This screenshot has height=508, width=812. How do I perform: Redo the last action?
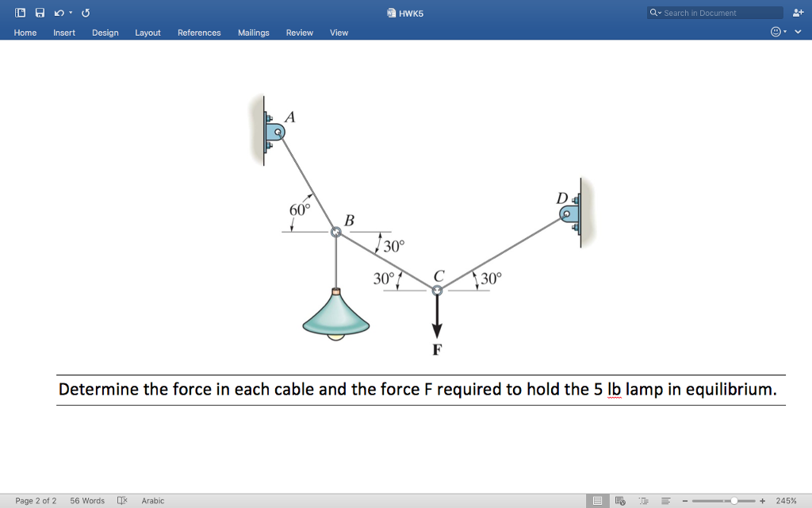coord(84,12)
